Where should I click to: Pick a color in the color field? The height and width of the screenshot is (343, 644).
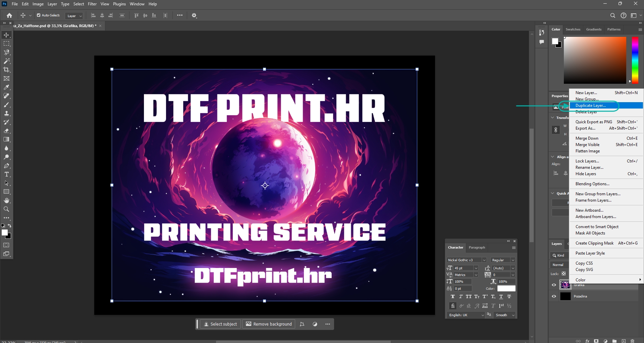coord(595,60)
